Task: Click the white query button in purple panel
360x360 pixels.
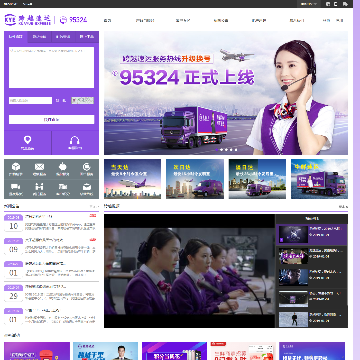Action: (x=51, y=119)
